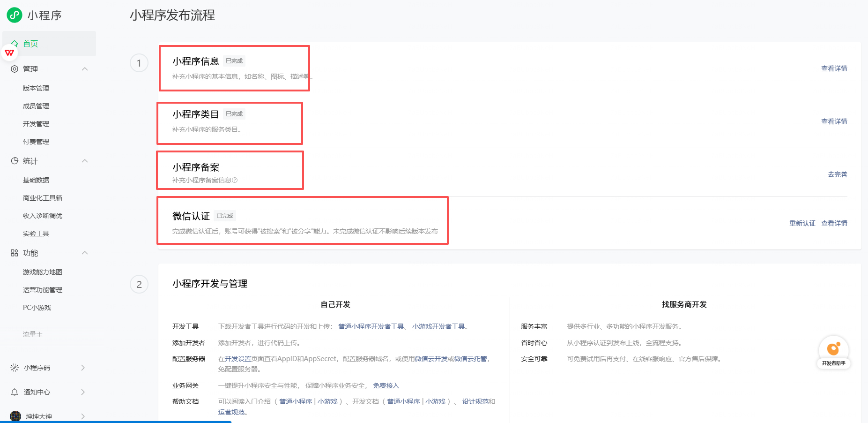The image size is (868, 423).
Task: Expand the 通知中心 section
Action: click(x=83, y=392)
